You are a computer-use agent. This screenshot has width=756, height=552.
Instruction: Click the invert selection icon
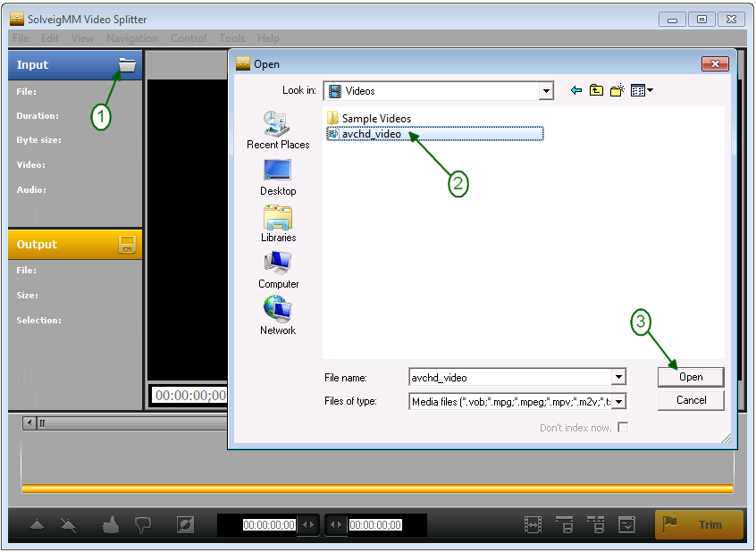point(185,524)
